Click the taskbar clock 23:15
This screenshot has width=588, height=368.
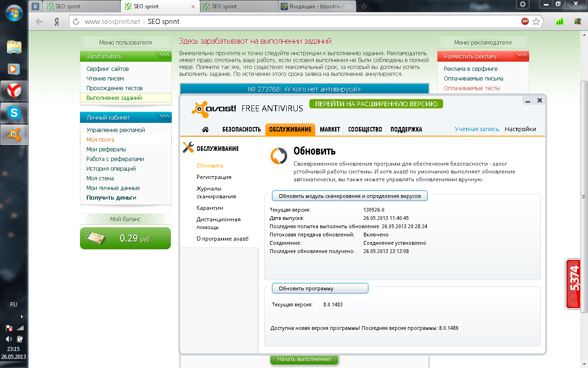[x=14, y=349]
